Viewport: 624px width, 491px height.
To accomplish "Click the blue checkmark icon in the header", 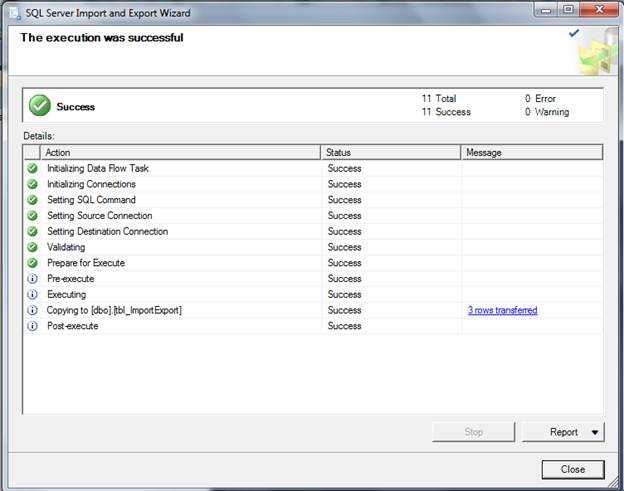I will coord(574,33).
